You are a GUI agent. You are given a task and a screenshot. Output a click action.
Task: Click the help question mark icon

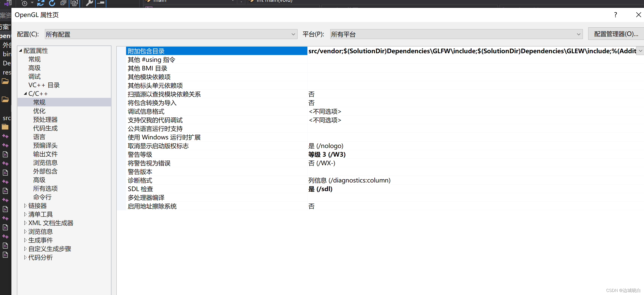coord(615,15)
